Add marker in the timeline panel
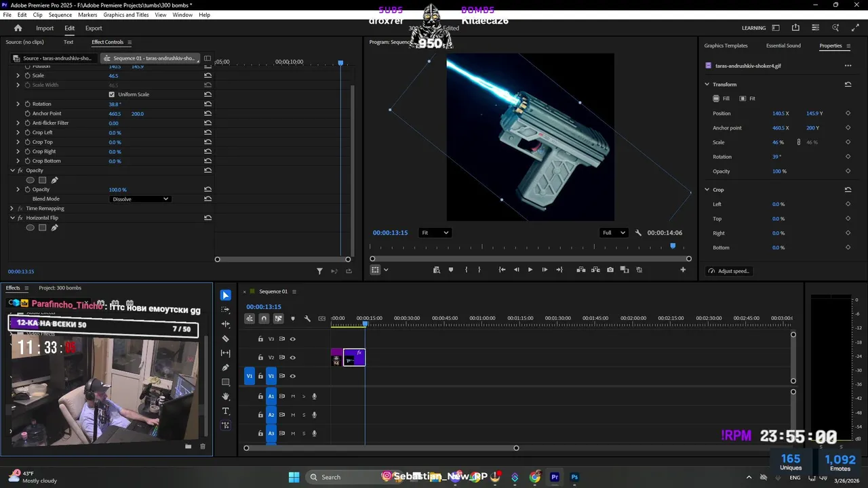Image resolution: width=868 pixels, height=488 pixels. 293,319
